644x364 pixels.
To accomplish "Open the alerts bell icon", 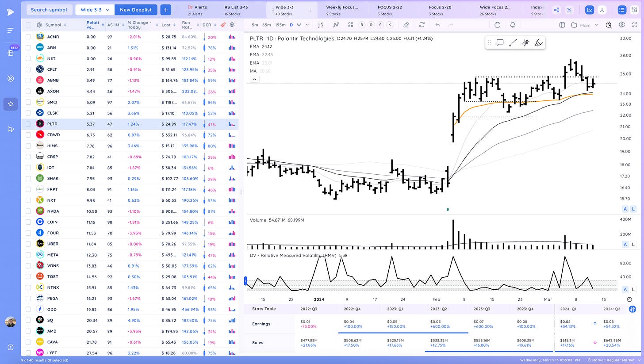I will (x=513, y=25).
